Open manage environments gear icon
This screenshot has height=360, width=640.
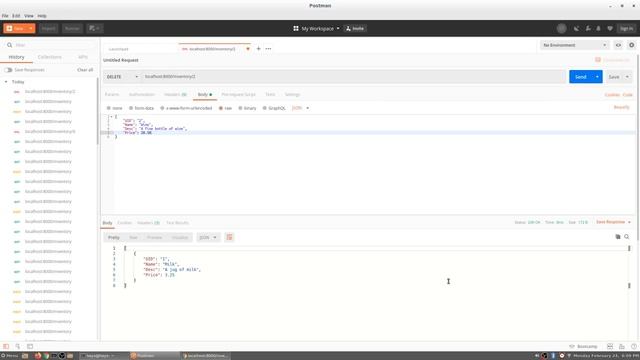(x=631, y=45)
